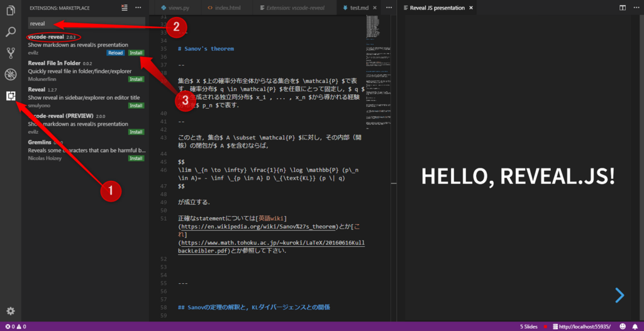This screenshot has width=644, height=331.
Task: Install the Reveal extension by smulyono
Action: pos(136,106)
